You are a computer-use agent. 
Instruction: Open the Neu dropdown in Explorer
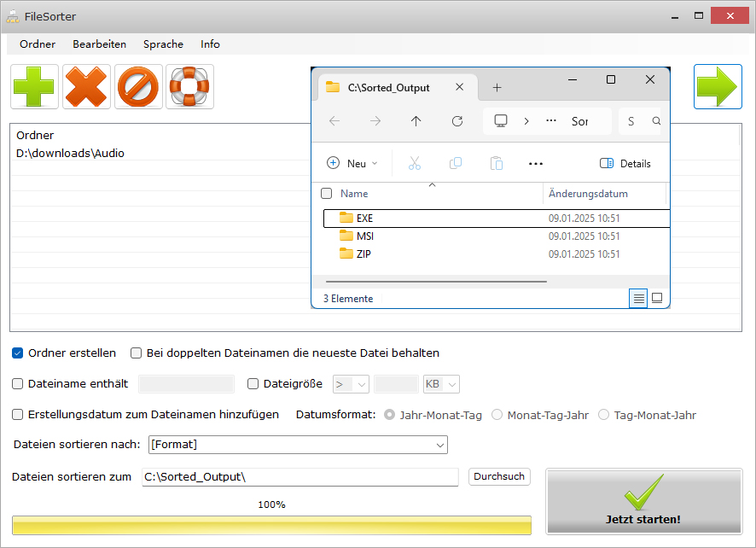tap(352, 164)
